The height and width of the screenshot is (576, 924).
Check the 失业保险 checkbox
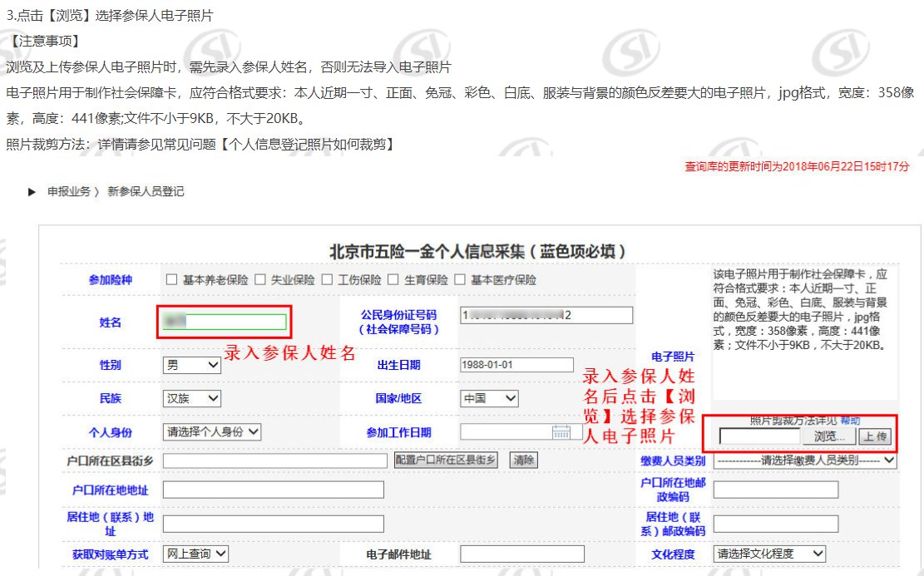tap(259, 280)
